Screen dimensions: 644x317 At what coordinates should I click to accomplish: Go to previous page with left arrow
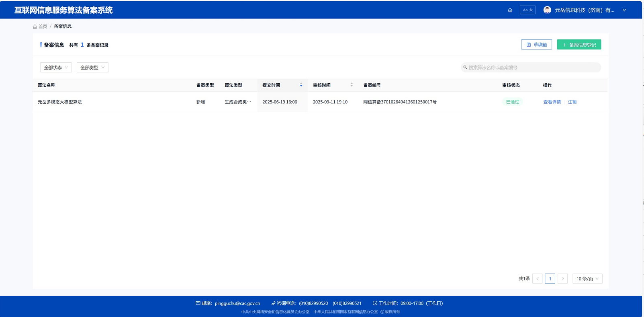(538, 279)
